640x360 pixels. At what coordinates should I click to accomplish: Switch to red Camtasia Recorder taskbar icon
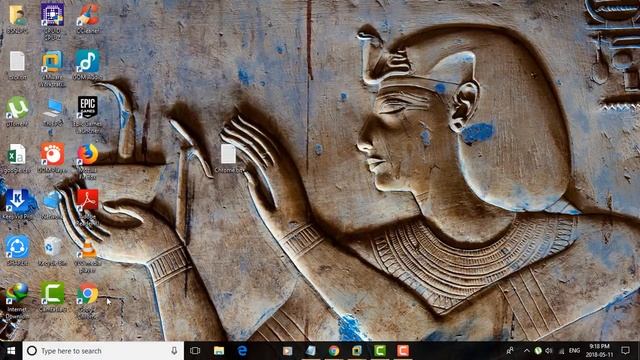[403, 351]
